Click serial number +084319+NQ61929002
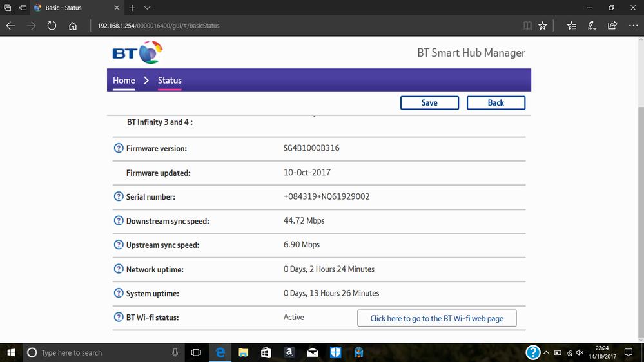The height and width of the screenshot is (362, 644). pos(327,196)
